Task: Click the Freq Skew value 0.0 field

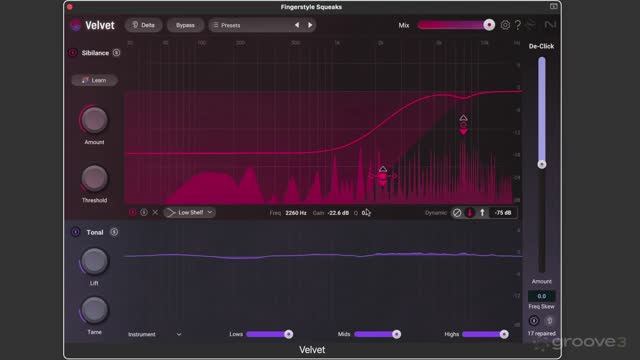Action: [542, 296]
